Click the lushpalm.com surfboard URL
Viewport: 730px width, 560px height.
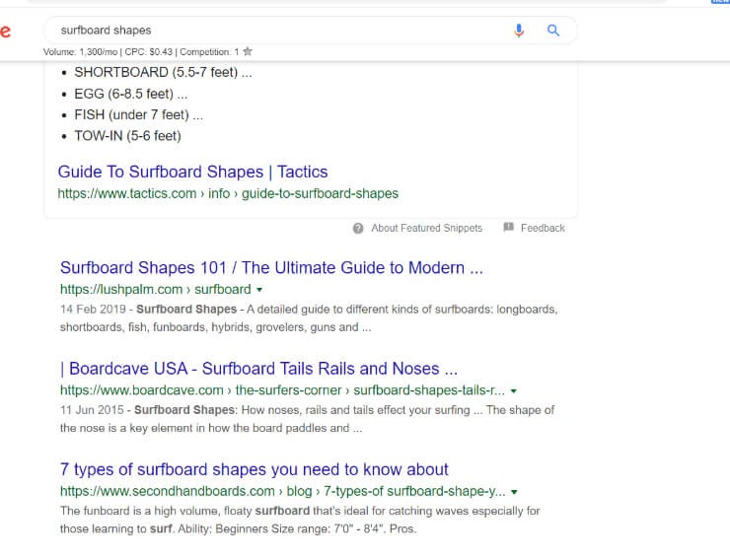point(156,289)
